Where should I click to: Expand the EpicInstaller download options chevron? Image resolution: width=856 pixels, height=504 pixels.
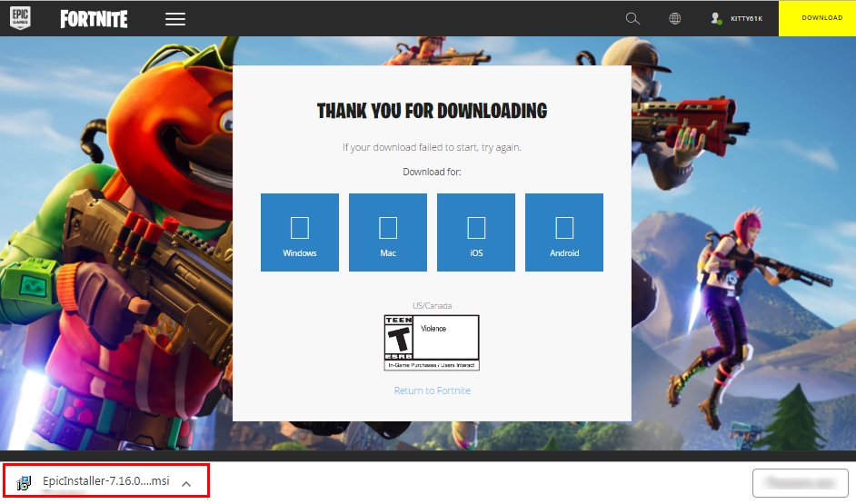coord(186,483)
